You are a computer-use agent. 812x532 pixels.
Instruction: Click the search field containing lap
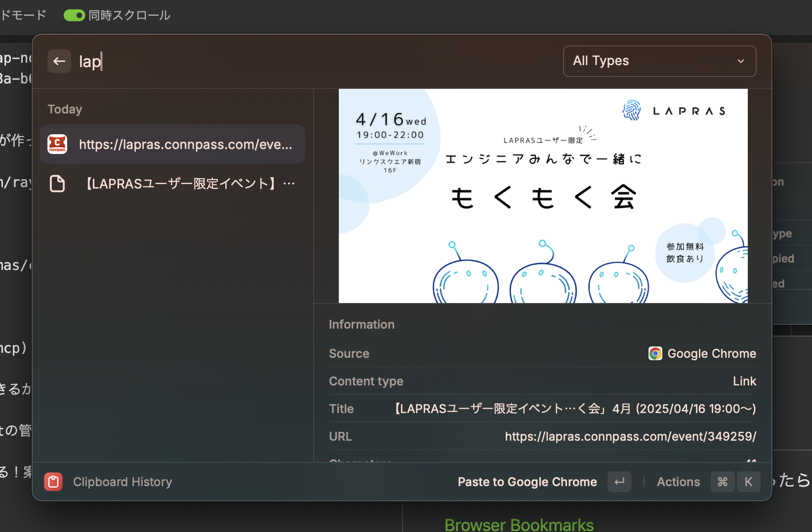click(x=316, y=61)
